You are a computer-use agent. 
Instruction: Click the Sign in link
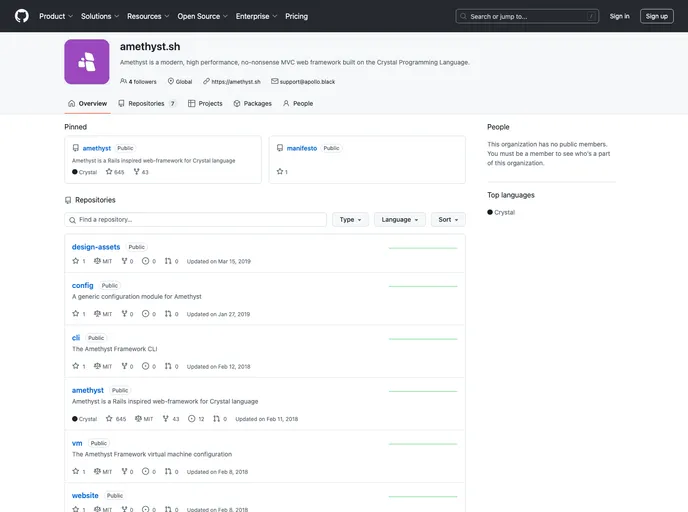619,16
